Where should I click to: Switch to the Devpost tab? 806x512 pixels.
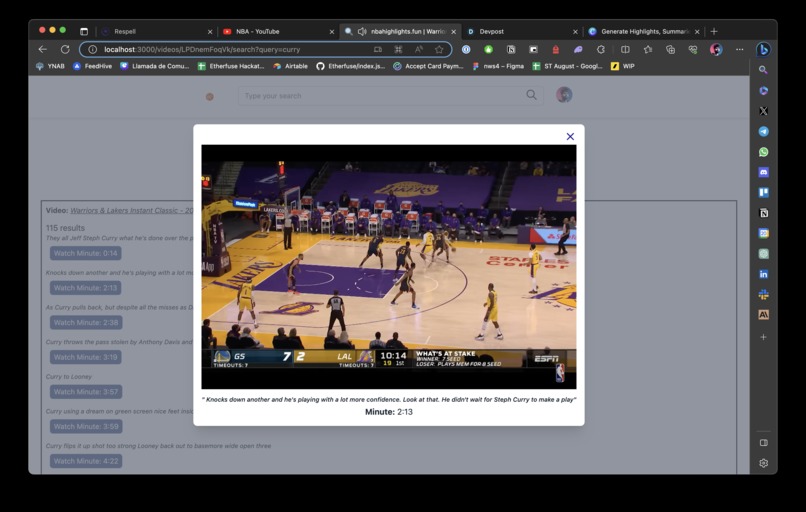point(522,31)
